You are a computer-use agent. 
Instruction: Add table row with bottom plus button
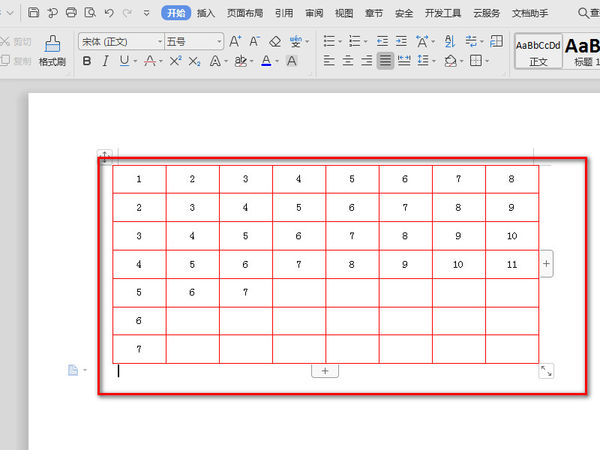click(x=325, y=371)
